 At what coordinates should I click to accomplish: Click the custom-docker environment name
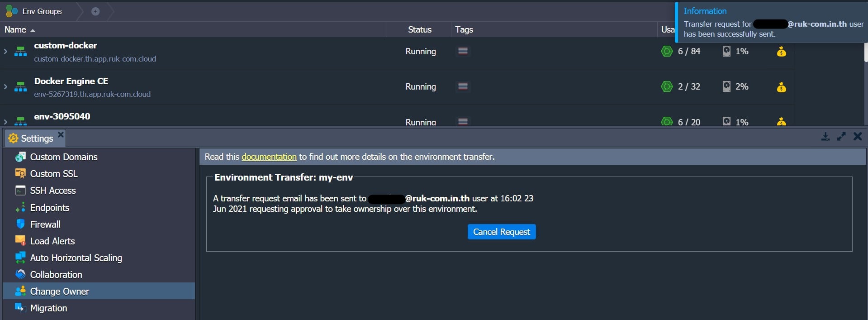tap(66, 45)
